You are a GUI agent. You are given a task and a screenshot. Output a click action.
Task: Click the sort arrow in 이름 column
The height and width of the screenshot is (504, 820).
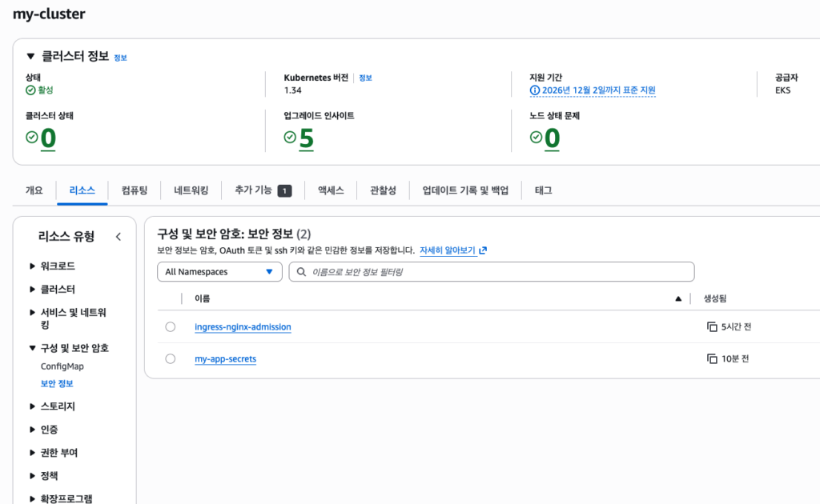pyautogui.click(x=678, y=298)
